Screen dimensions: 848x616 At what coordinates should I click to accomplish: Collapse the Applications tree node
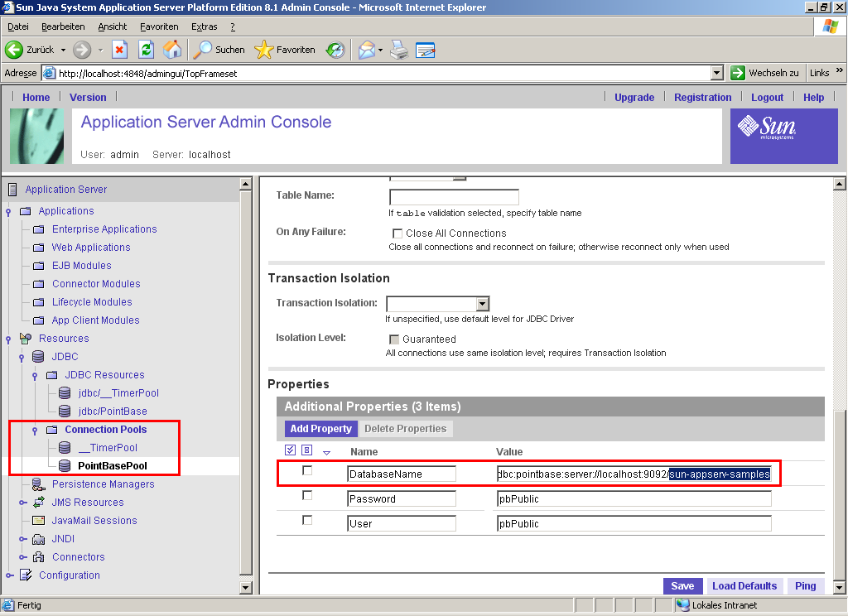point(8,211)
